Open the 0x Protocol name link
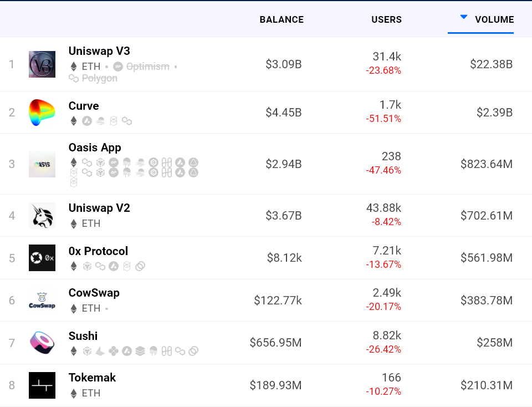The image size is (532, 407). pyautogui.click(x=98, y=251)
